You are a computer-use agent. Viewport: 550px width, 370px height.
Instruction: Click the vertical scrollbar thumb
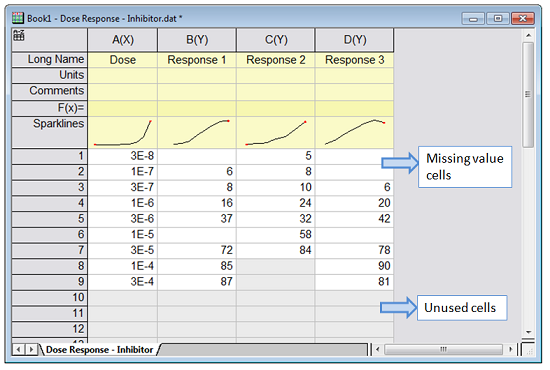pyautogui.click(x=528, y=95)
